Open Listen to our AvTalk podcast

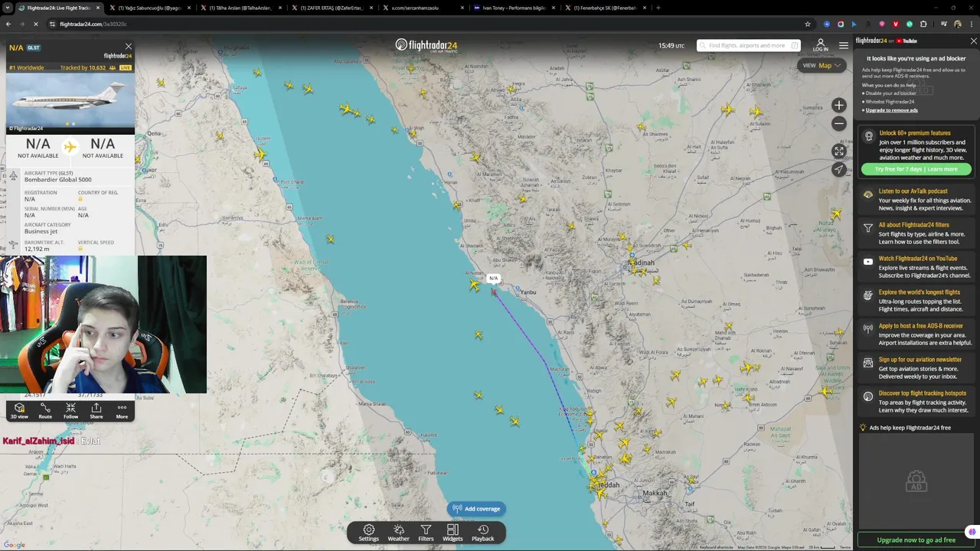pos(916,200)
